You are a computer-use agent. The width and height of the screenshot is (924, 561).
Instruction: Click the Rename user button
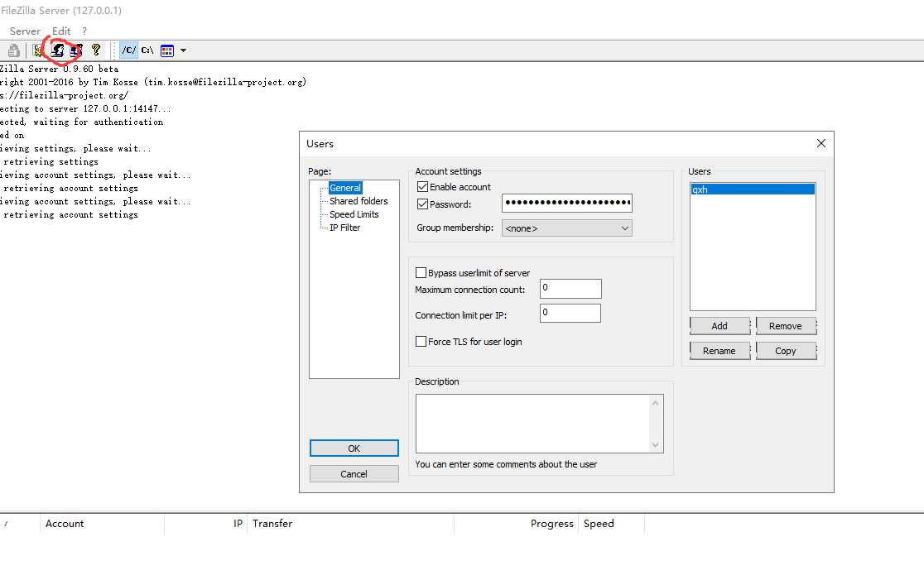click(x=719, y=351)
